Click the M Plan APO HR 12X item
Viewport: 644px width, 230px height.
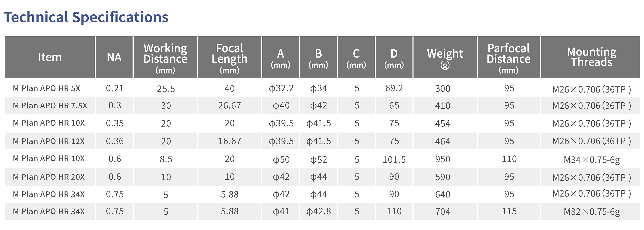(49, 141)
